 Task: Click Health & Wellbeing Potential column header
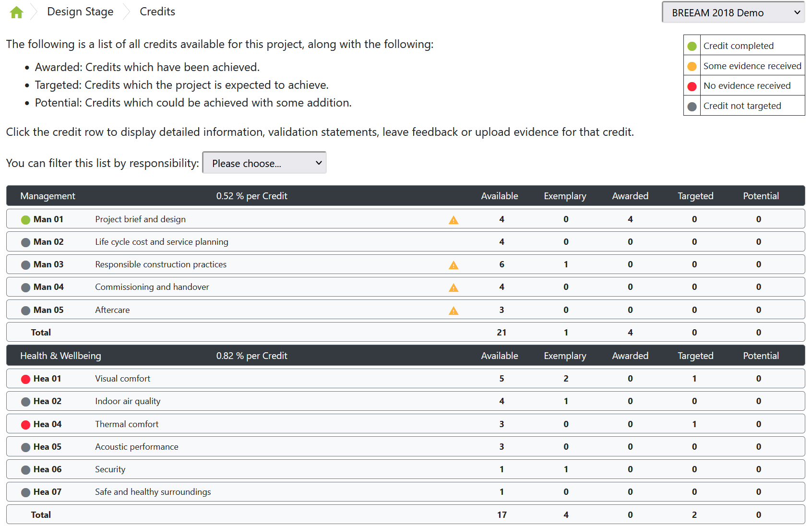pos(761,356)
